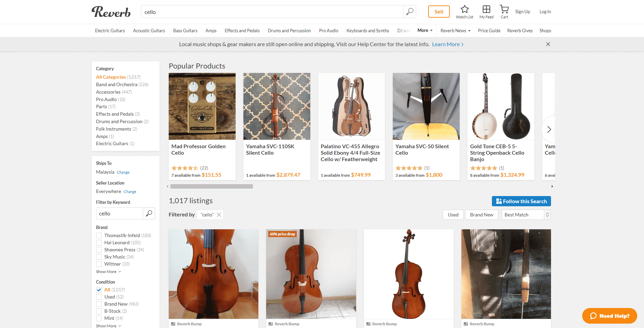644x328 pixels.
Task: Click the keyword filter search icon
Action: pos(149,213)
